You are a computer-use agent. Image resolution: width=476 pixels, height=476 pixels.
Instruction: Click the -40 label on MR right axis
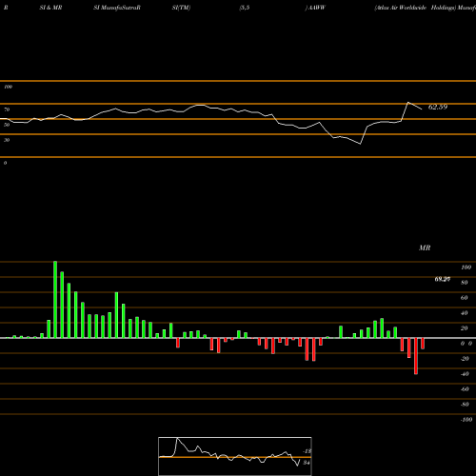[x=465, y=374]
